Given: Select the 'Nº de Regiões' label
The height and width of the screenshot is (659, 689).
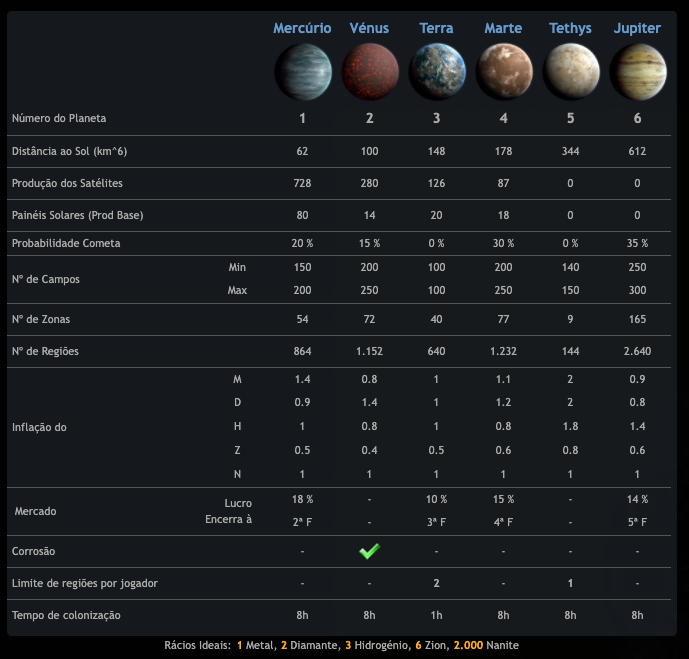Looking at the screenshot, I should click(45, 351).
